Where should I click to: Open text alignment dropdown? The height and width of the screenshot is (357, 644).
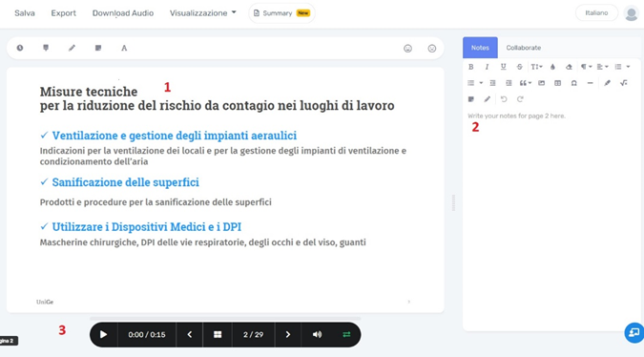[603, 67]
